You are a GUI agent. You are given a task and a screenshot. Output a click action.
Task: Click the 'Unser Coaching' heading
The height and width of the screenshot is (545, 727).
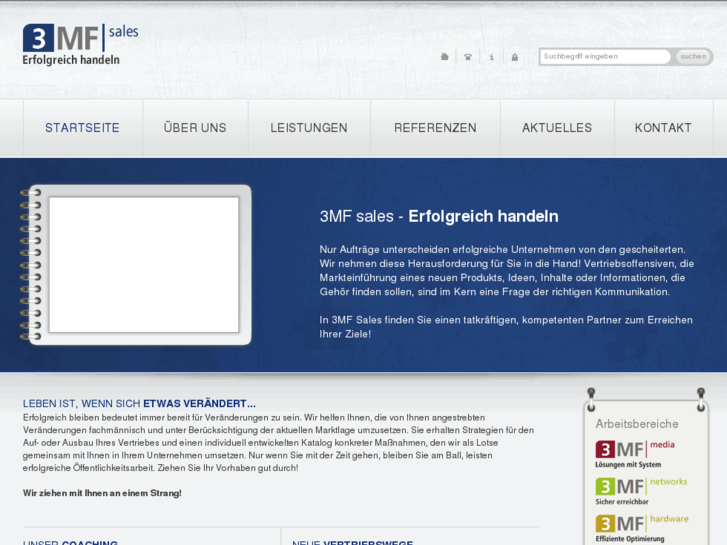[x=70, y=542]
